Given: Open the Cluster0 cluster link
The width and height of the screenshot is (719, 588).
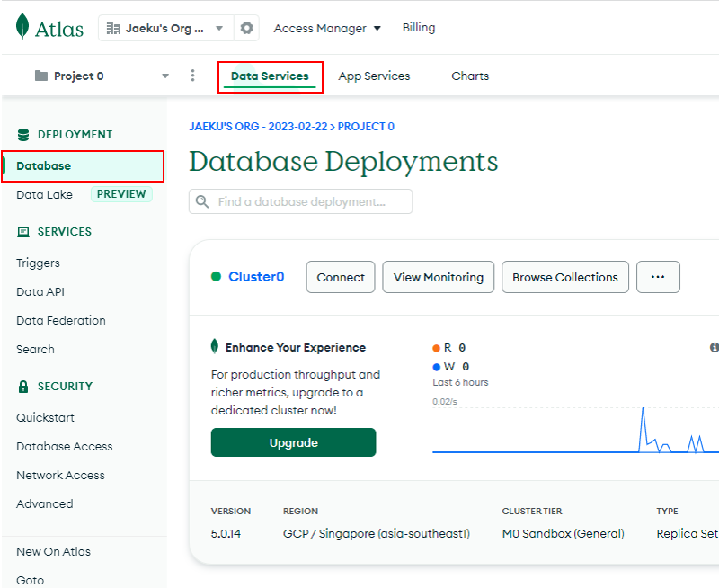Looking at the screenshot, I should 256,277.
